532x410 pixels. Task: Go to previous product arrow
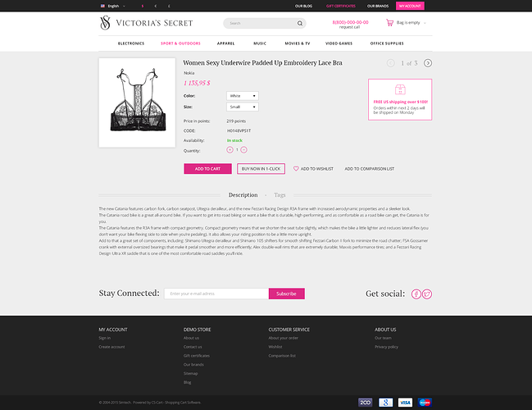pyautogui.click(x=390, y=63)
